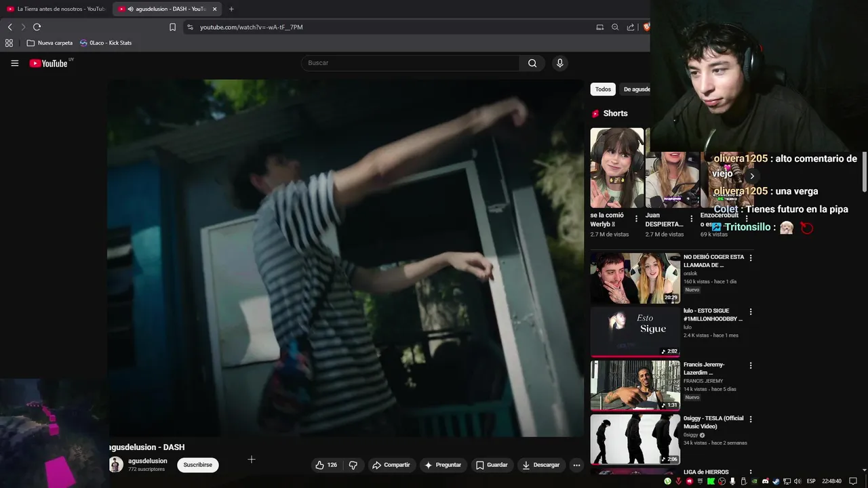The height and width of the screenshot is (488, 868).
Task: Like the video with thumbs up
Action: point(326,465)
